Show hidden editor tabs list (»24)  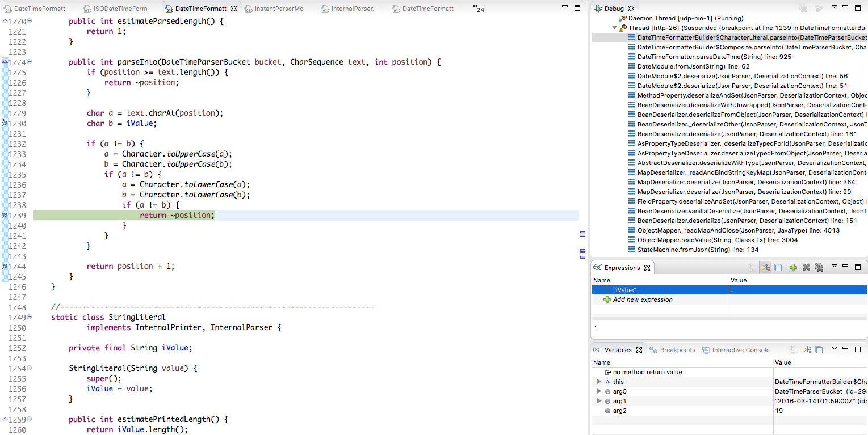478,8
